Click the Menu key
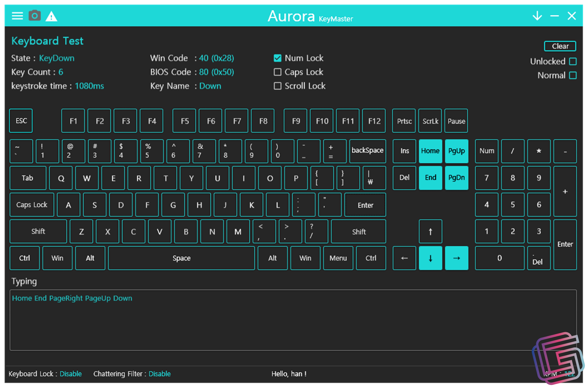 point(338,258)
